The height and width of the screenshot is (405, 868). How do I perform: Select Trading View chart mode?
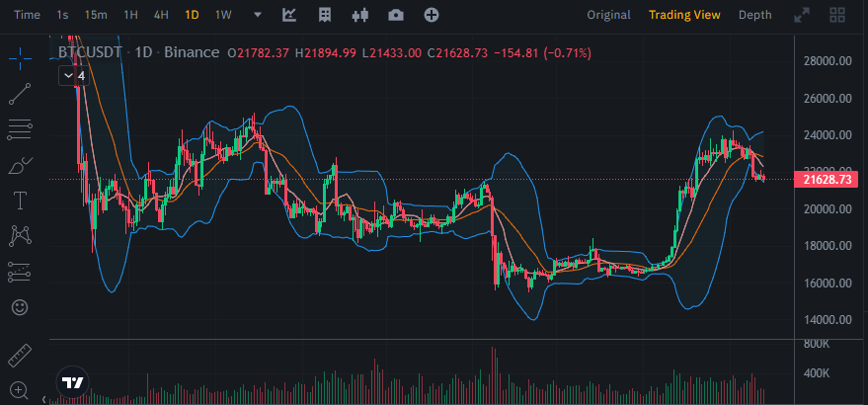[x=684, y=15]
